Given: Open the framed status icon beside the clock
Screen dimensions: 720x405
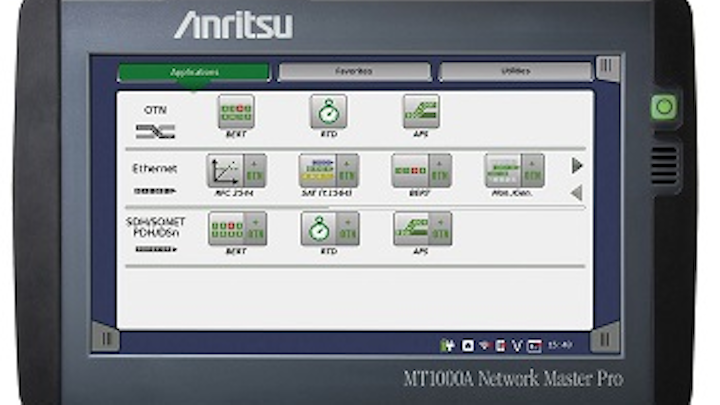Looking at the screenshot, I should pyautogui.click(x=534, y=346).
